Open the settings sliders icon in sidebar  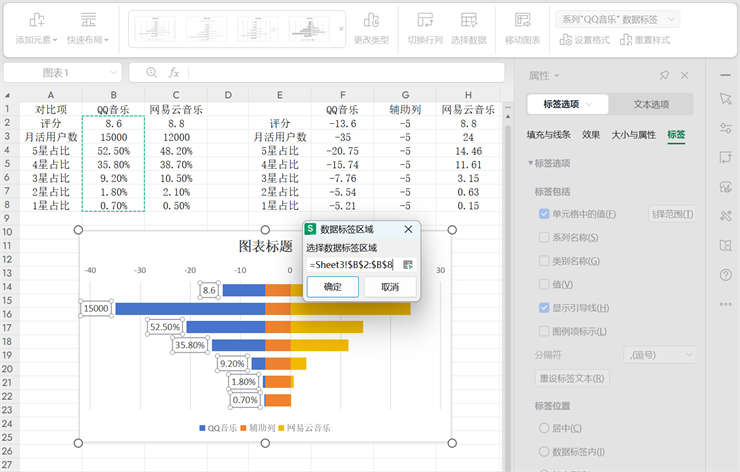(x=726, y=128)
